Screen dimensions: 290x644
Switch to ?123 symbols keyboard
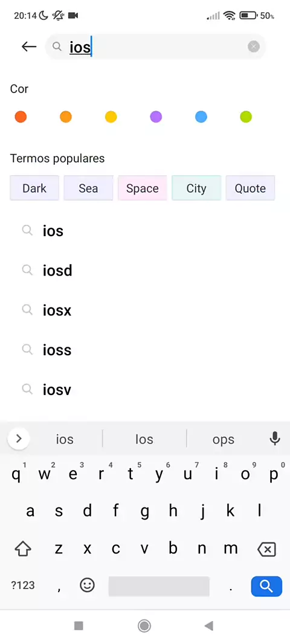point(23,585)
